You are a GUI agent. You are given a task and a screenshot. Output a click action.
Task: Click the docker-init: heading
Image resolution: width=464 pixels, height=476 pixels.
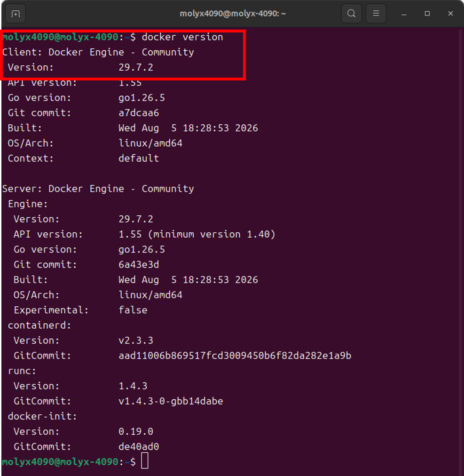42,417
